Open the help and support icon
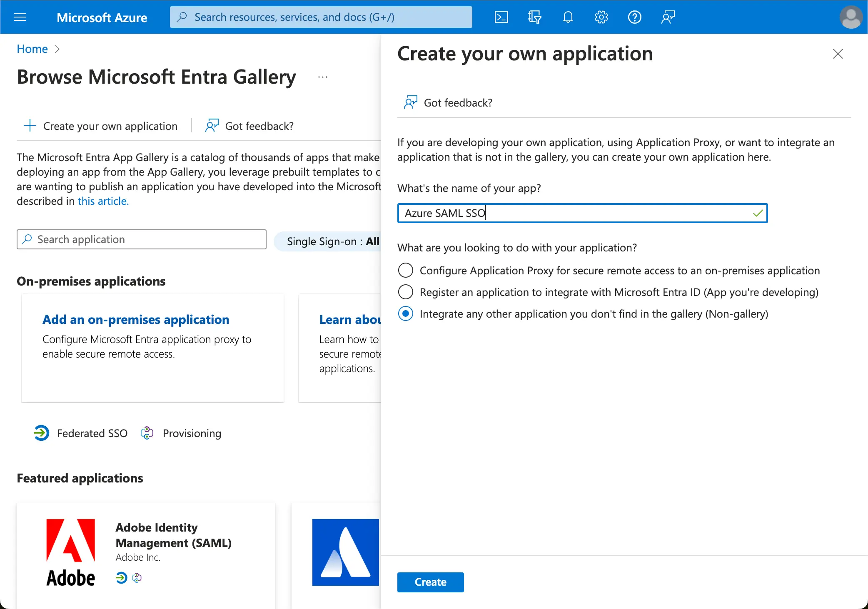Image resolution: width=868 pixels, height=609 pixels. point(634,17)
